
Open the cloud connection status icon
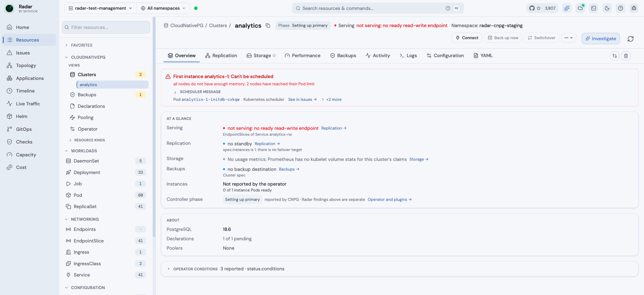coord(581,8)
